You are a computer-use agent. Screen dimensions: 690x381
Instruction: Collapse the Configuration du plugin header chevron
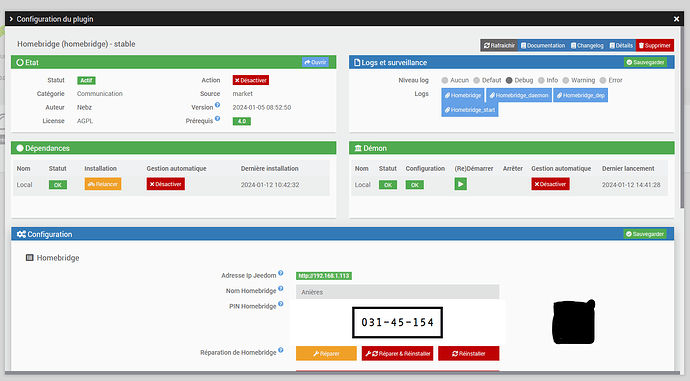tap(11, 19)
